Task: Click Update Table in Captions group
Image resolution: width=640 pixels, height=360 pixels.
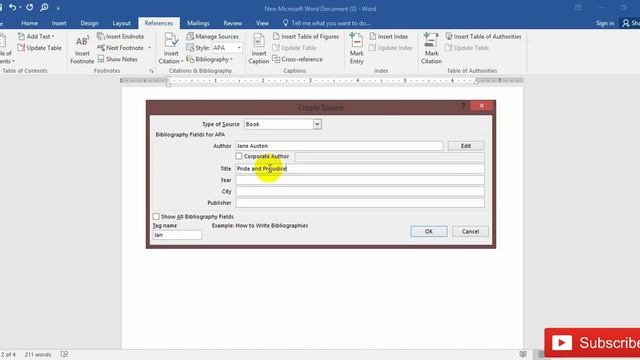Action: pos(294,48)
